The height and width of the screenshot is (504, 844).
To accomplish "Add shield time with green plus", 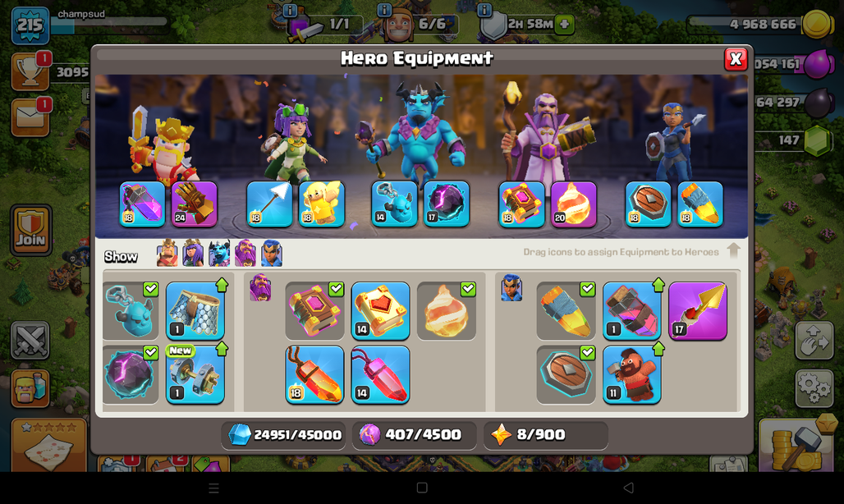I will (564, 24).
